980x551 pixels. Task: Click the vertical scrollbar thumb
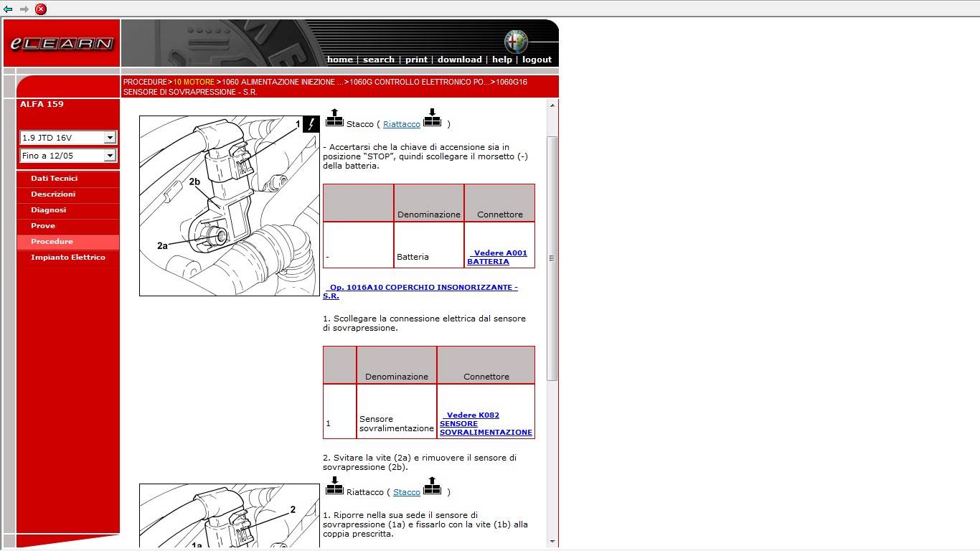click(x=552, y=258)
